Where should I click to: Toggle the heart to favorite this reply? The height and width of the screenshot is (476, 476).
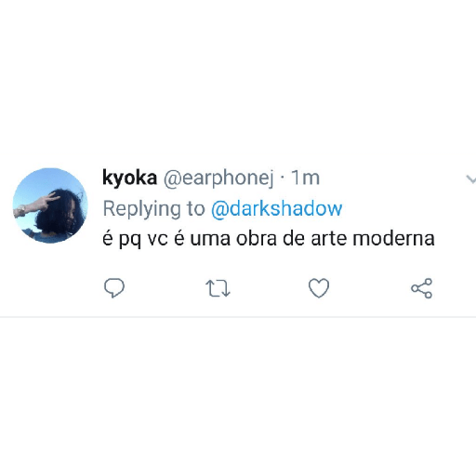click(319, 288)
